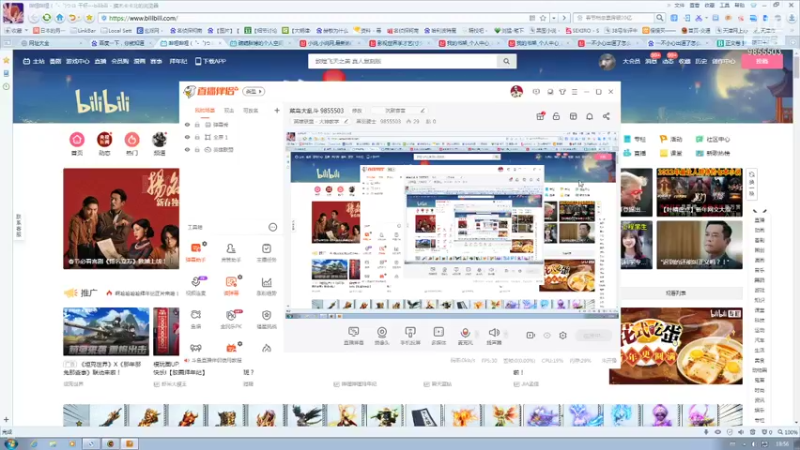The height and width of the screenshot is (450, 800).
Task: Switch to the third scenes tab
Action: pyautogui.click(x=251, y=110)
